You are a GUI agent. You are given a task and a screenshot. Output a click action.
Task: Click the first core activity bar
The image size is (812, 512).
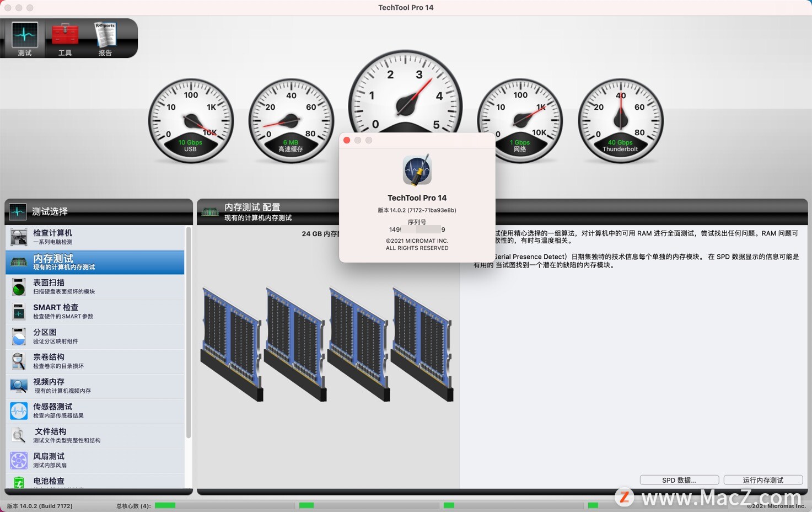pos(165,505)
